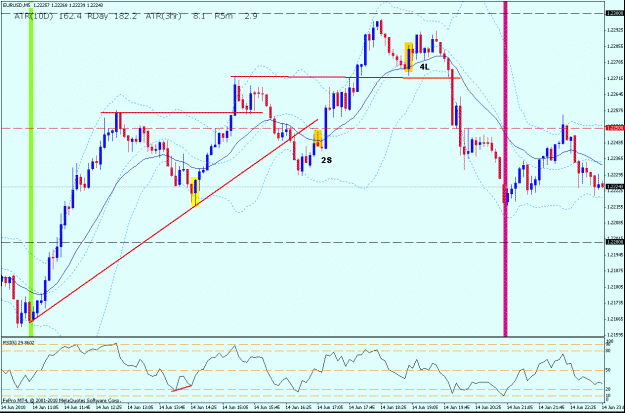
Task: Click the "14 Jun 21:45" time axis label
Action: tap(552, 409)
